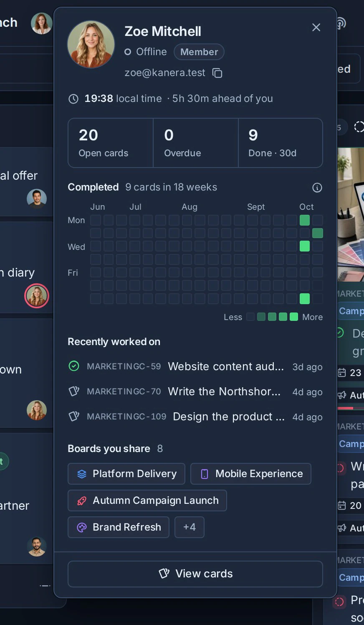Click the calendar icon beside date 20
The width and height of the screenshot is (364, 625).
point(341,506)
